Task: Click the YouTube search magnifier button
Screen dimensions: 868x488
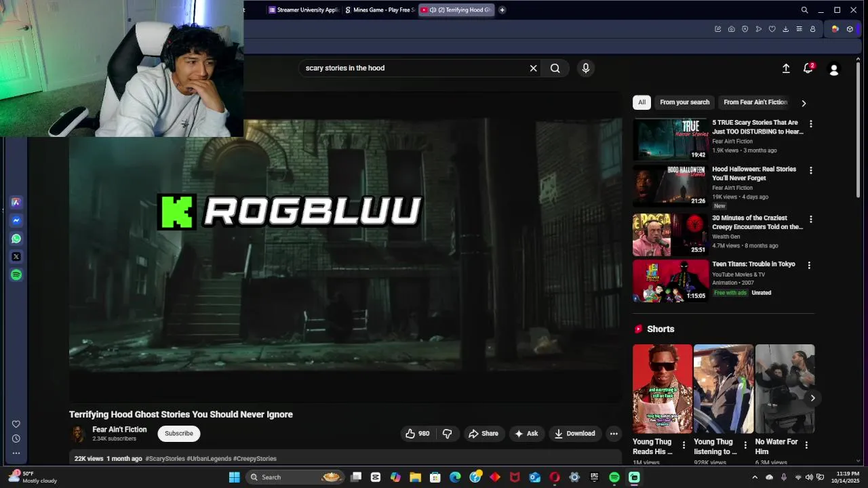Action: pyautogui.click(x=555, y=68)
